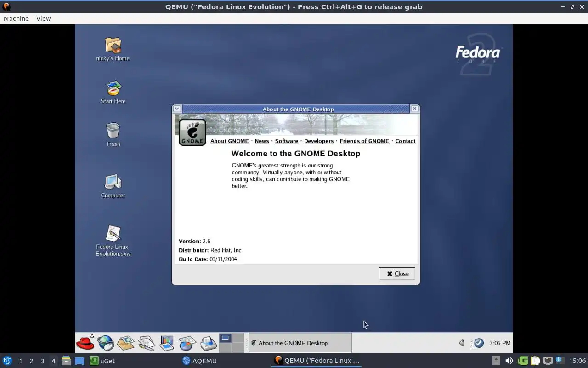The height and width of the screenshot is (368, 588).
Task: Open host network tray icon
Action: click(x=548, y=361)
